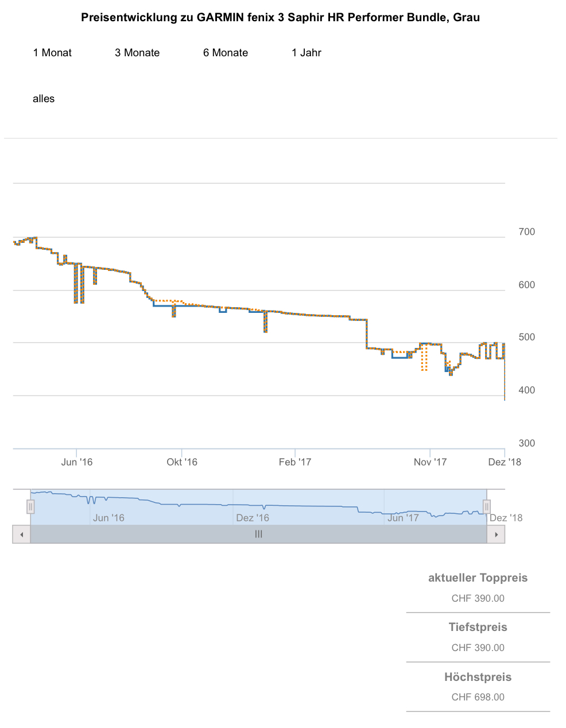Grab the left navigator range handle
Viewport: 566px width, 728px height.
pos(30,507)
